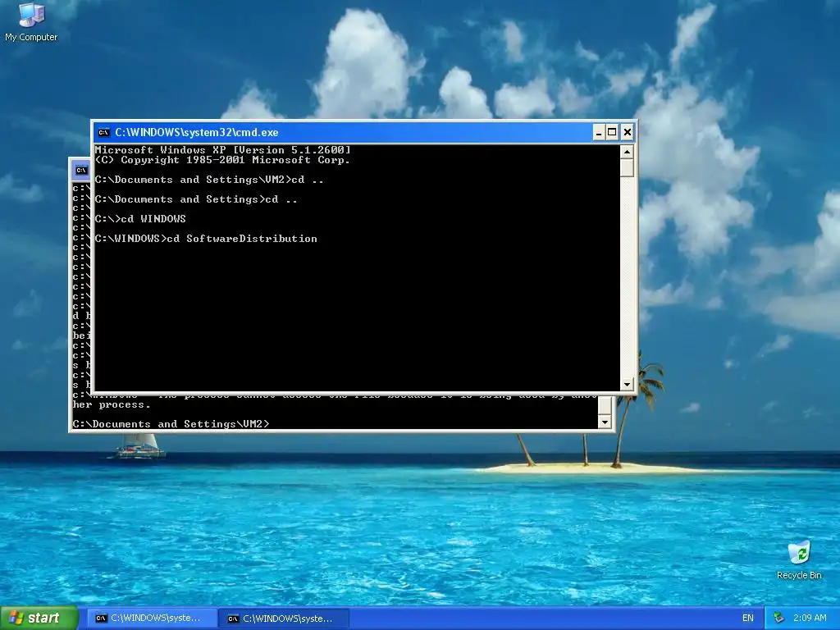Click 'her process.' text in background window
840x630 pixels.
pos(112,404)
